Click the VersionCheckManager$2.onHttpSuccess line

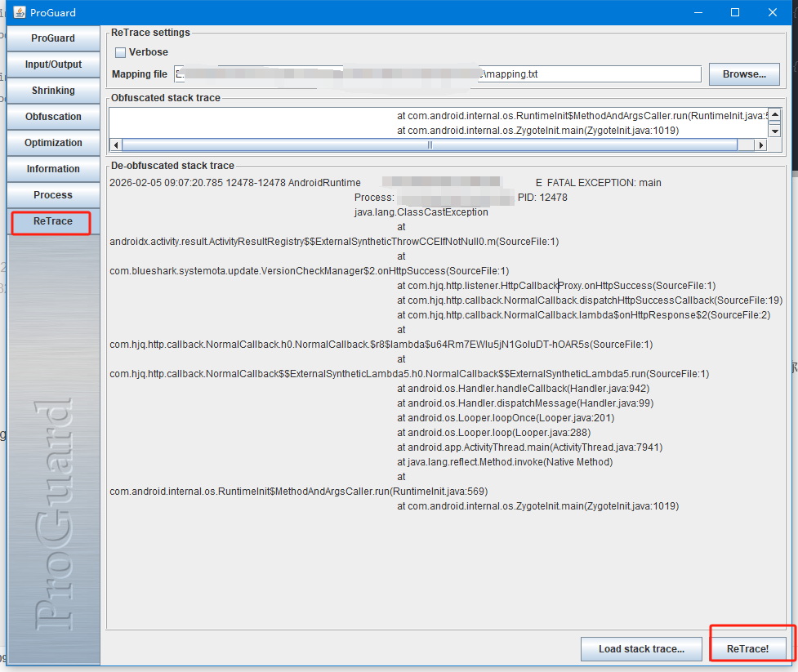(309, 271)
